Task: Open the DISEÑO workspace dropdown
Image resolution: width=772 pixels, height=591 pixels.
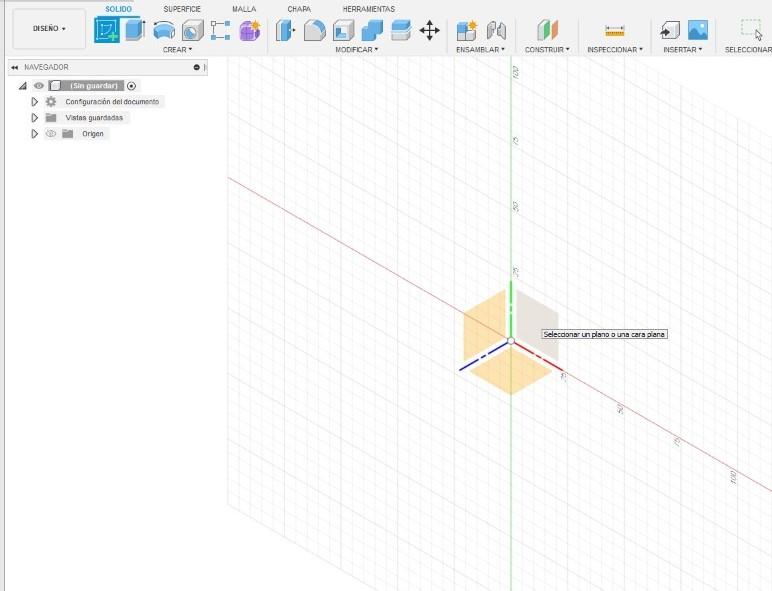Action: 49,29
